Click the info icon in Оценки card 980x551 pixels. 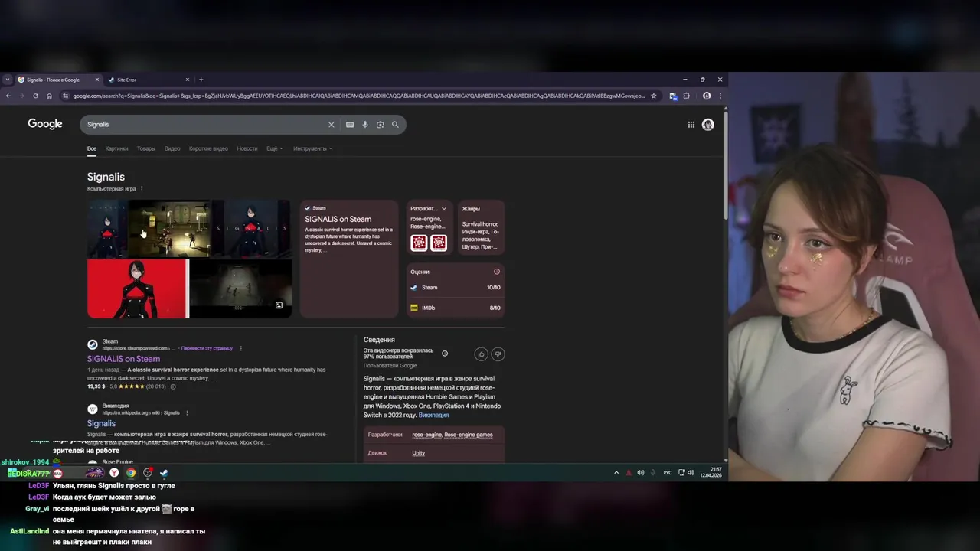point(497,272)
